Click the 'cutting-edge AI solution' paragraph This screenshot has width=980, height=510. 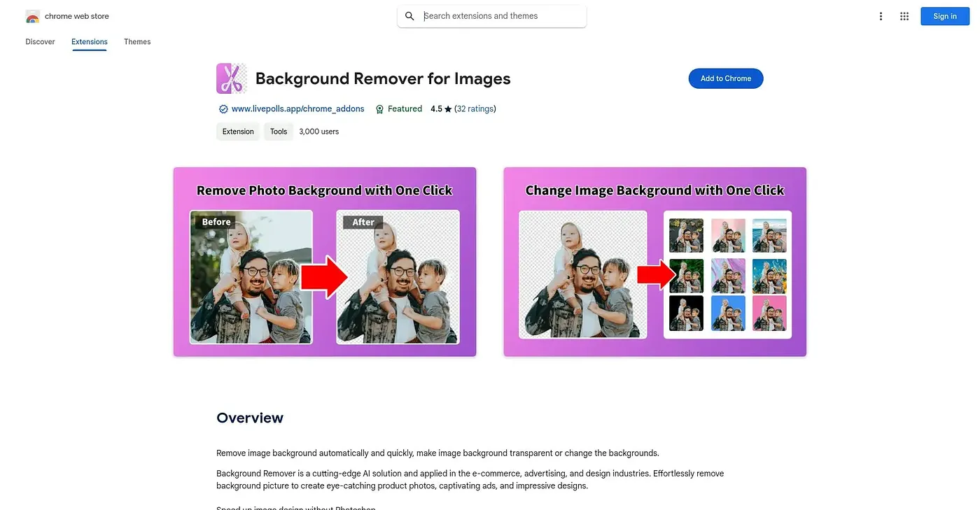[x=470, y=479]
